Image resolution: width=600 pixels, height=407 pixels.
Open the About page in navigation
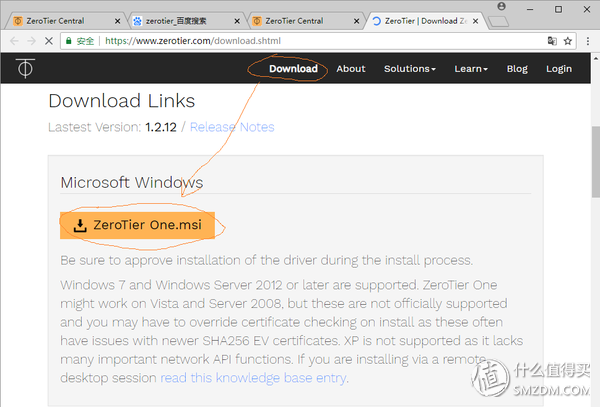351,68
